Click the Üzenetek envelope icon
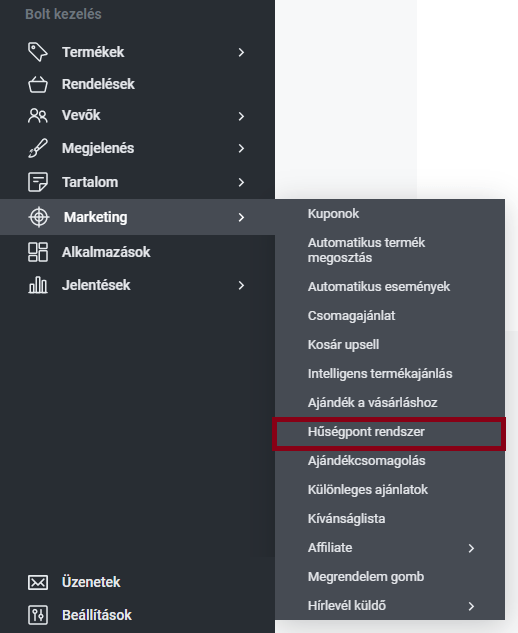Screen dimensions: 518x633 coord(38,582)
